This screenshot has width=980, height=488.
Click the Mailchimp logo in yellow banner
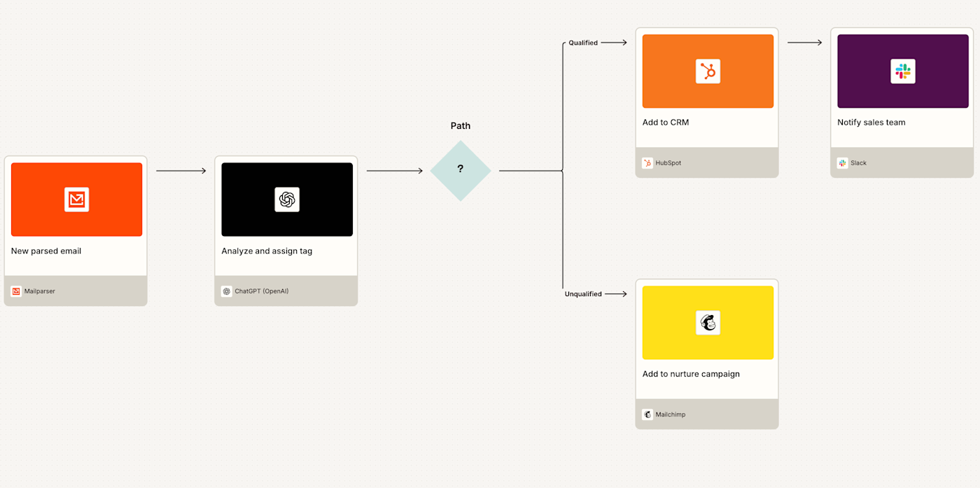(708, 323)
